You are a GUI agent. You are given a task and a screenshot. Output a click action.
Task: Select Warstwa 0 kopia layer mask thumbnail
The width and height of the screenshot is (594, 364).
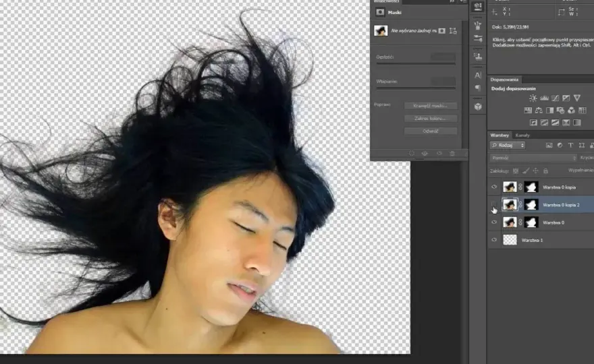(x=531, y=187)
